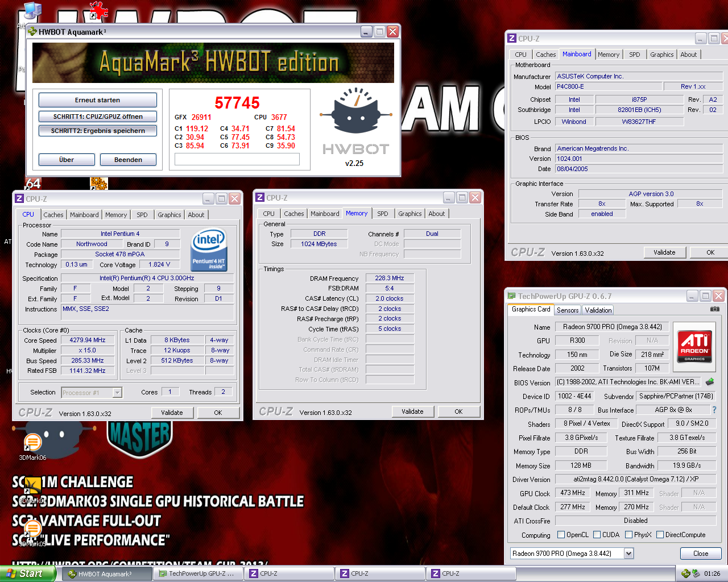Click the taskbar clock showing 01:26
Image resolution: width=728 pixels, height=582 pixels.
pyautogui.click(x=712, y=573)
